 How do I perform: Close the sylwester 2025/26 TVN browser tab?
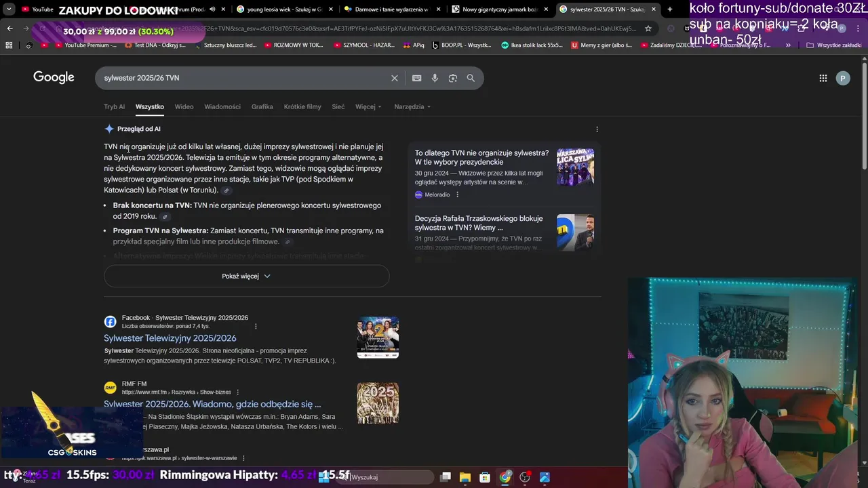click(x=654, y=9)
